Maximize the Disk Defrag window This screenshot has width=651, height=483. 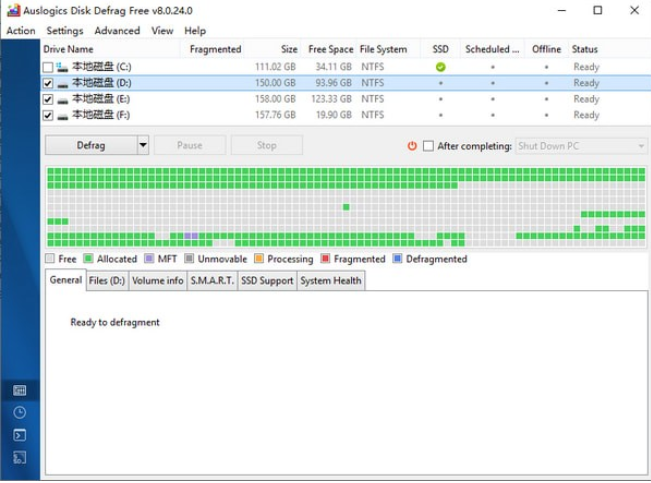tap(597, 10)
